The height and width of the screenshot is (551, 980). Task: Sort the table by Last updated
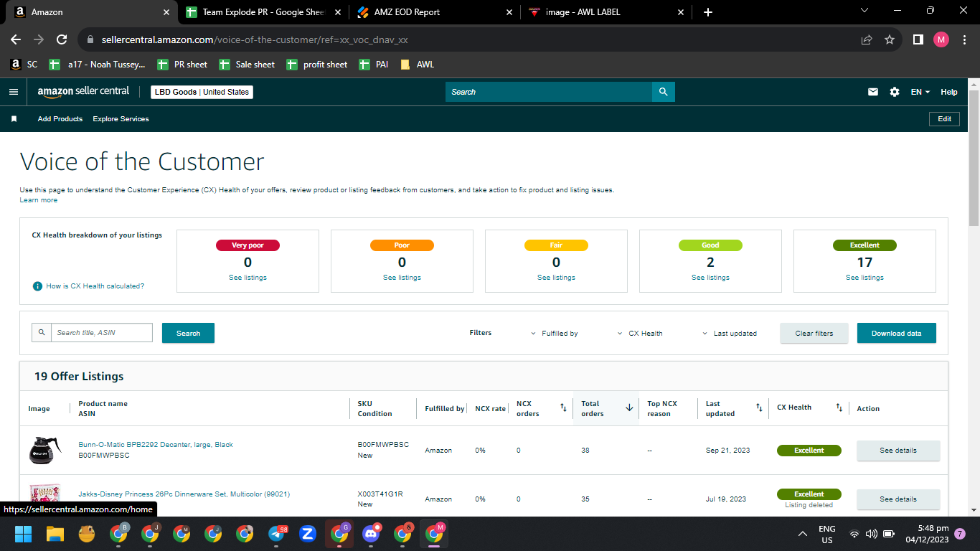[759, 408]
